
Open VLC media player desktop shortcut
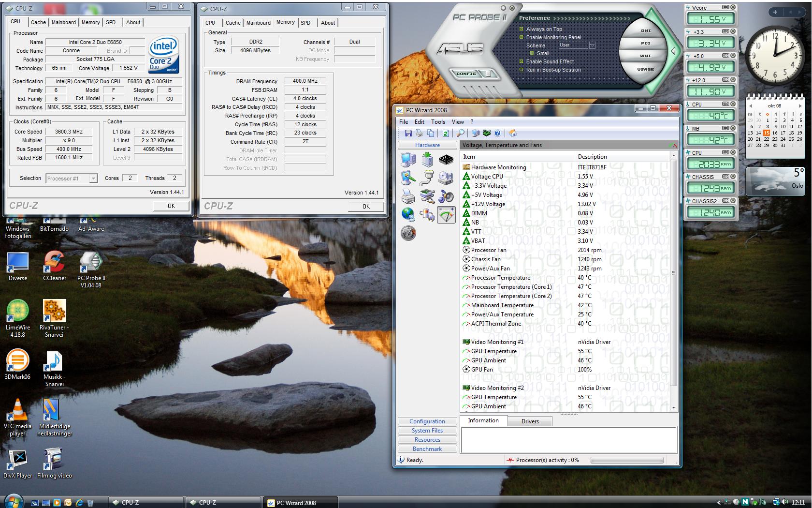coord(18,418)
